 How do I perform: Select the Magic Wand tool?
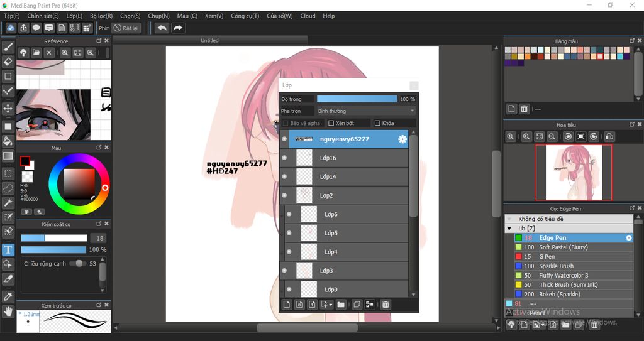point(8,202)
